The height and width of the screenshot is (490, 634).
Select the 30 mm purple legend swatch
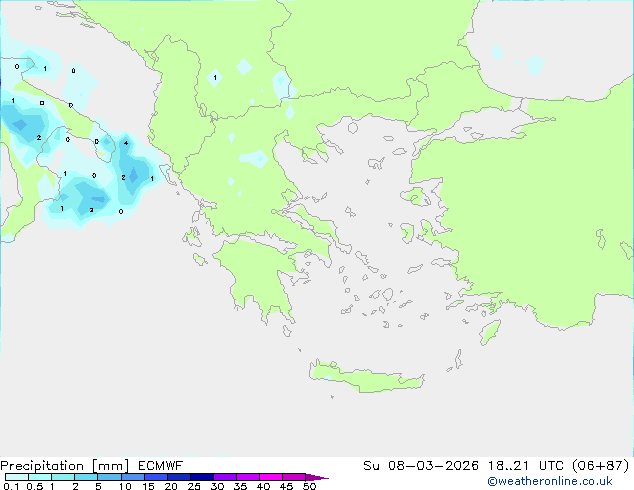225,477
